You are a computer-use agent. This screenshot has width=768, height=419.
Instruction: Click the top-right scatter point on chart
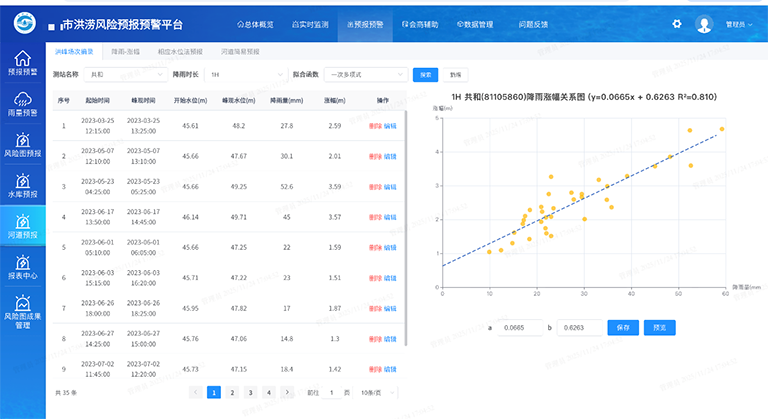click(722, 129)
